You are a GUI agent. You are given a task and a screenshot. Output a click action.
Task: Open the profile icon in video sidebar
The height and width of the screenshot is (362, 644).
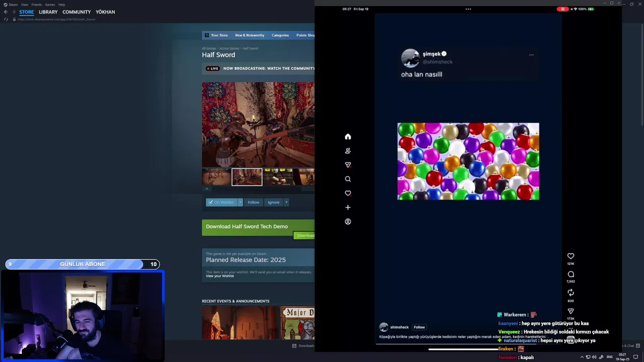[348, 221]
